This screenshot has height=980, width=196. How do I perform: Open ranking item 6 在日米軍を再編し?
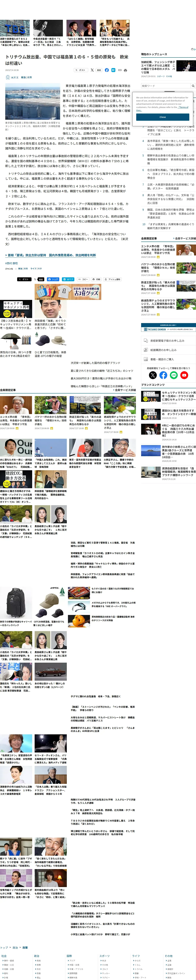pos(171,174)
